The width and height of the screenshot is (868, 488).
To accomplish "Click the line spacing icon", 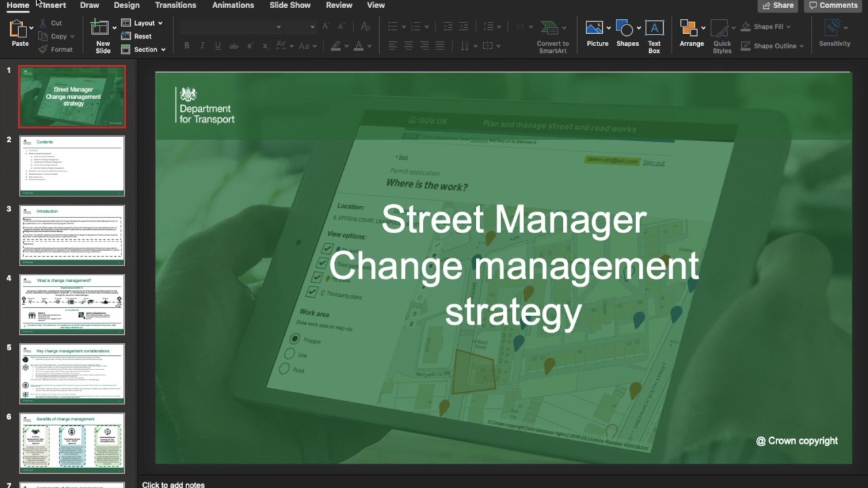I will click(x=488, y=26).
